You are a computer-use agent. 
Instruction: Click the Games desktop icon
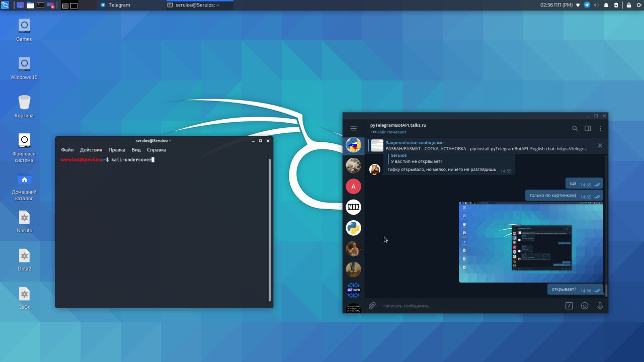click(24, 30)
